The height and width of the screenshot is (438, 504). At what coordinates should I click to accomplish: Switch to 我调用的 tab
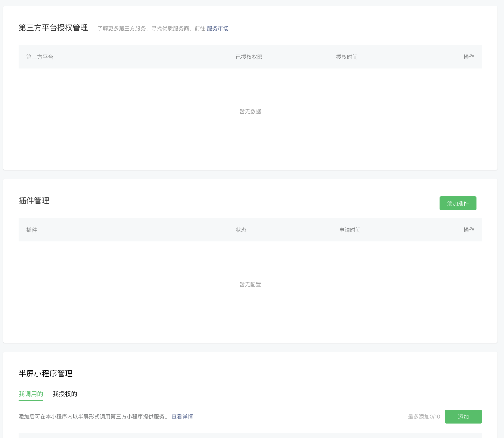(31, 394)
